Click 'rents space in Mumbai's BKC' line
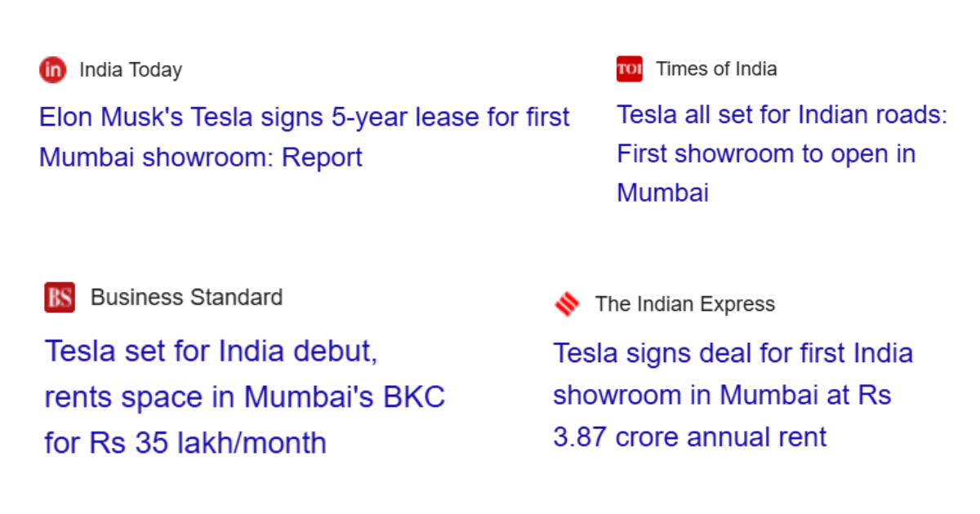Viewport: 980px width, 514px height. (x=245, y=397)
